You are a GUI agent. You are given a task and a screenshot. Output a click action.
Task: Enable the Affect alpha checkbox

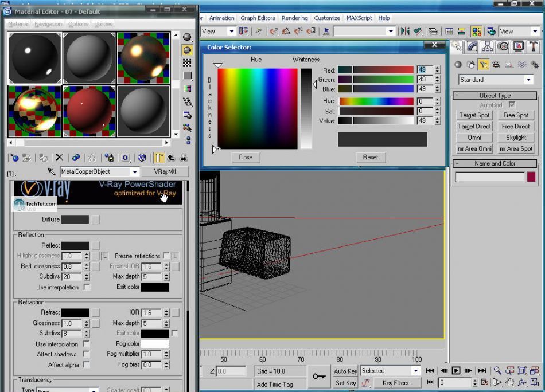pos(87,364)
